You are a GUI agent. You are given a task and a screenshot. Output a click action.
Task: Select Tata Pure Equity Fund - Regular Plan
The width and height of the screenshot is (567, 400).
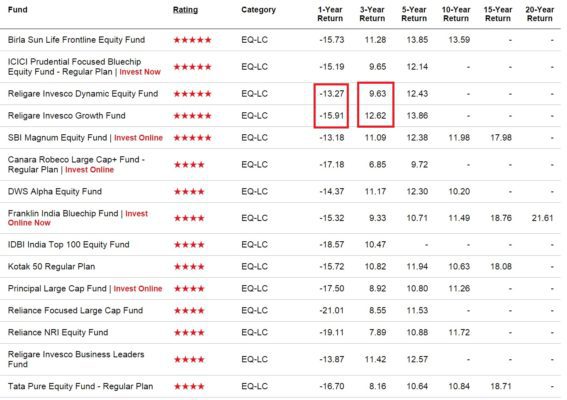pyautogui.click(x=80, y=386)
